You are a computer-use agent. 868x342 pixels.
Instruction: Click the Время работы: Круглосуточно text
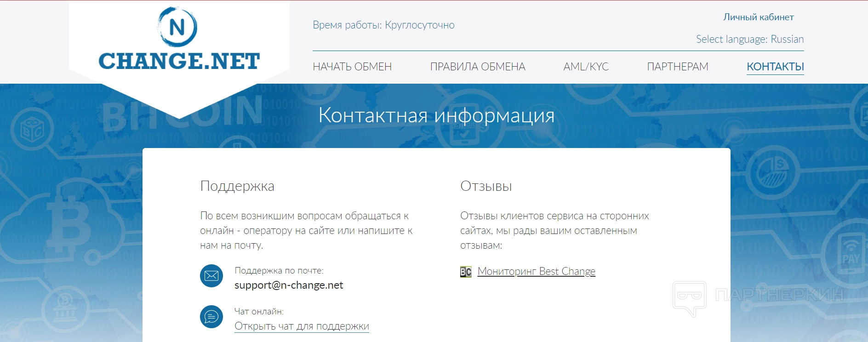point(383,25)
